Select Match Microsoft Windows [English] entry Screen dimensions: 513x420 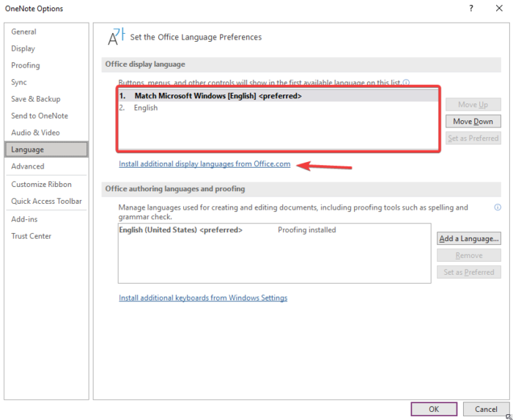[x=278, y=96]
